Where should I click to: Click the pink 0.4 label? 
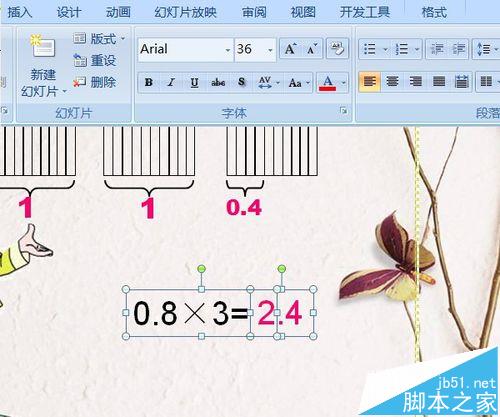click(244, 207)
